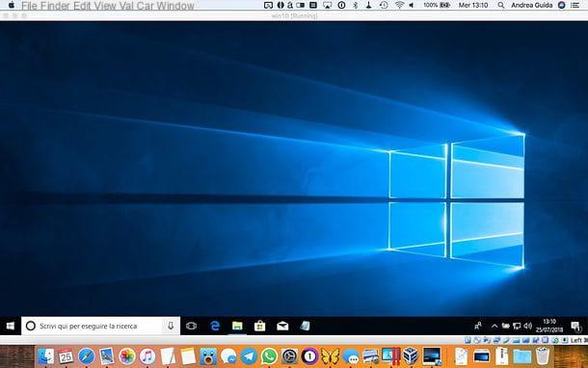Open the macOS Notification Center list icon
588x368 pixels.
point(575,5)
